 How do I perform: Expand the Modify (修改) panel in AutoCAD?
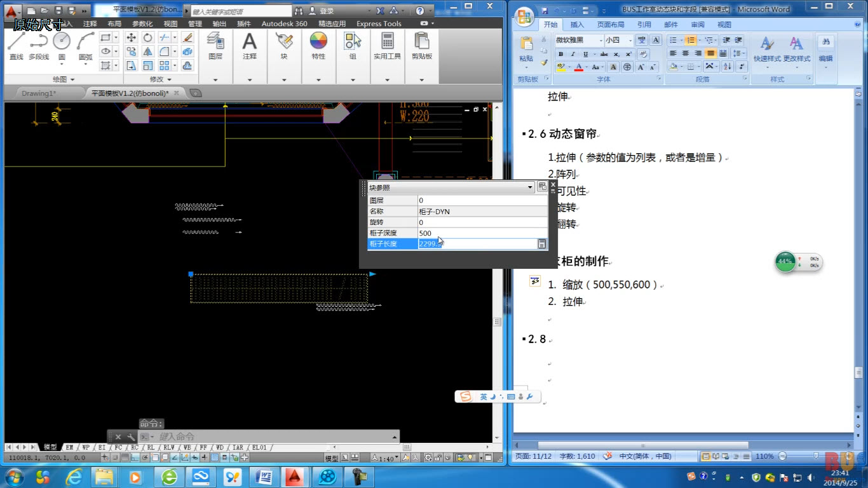click(161, 79)
